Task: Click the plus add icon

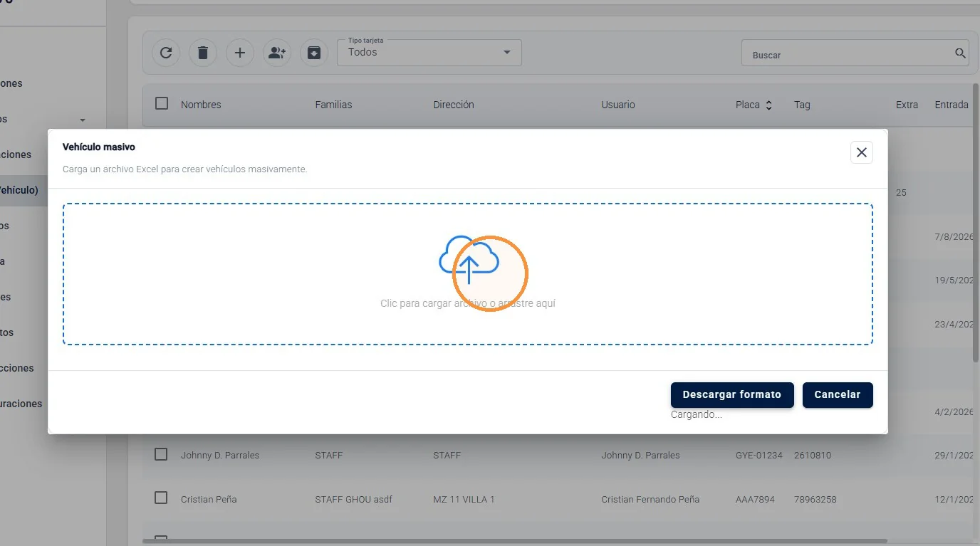Action: pyautogui.click(x=240, y=53)
